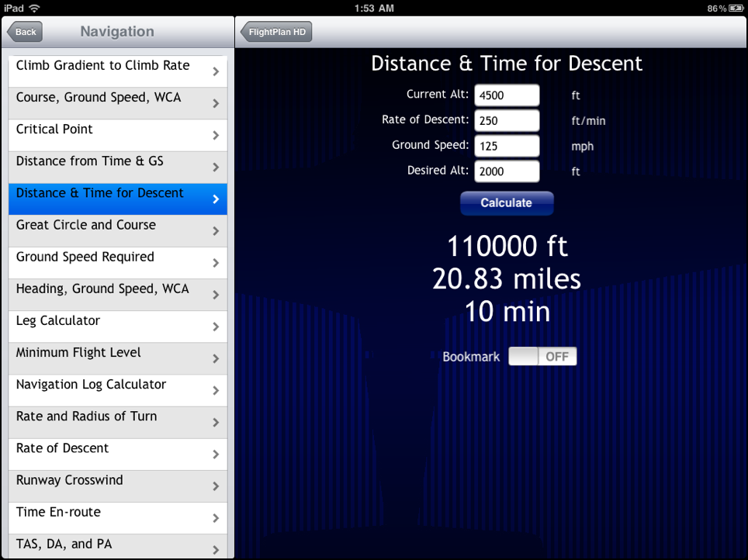Screen dimensions: 748x560
Task: Open Ground Speed Required calculator
Action: (x=116, y=262)
